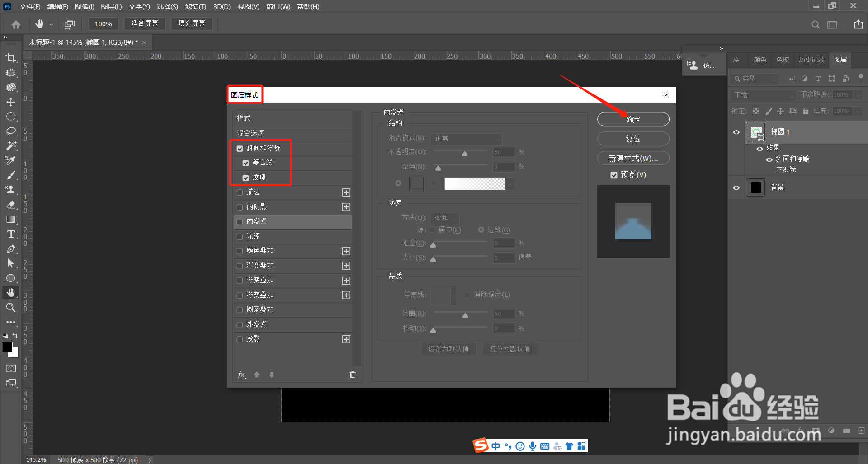Select the Magic Wand tool
Image resolution: width=868 pixels, height=464 pixels.
(11, 146)
